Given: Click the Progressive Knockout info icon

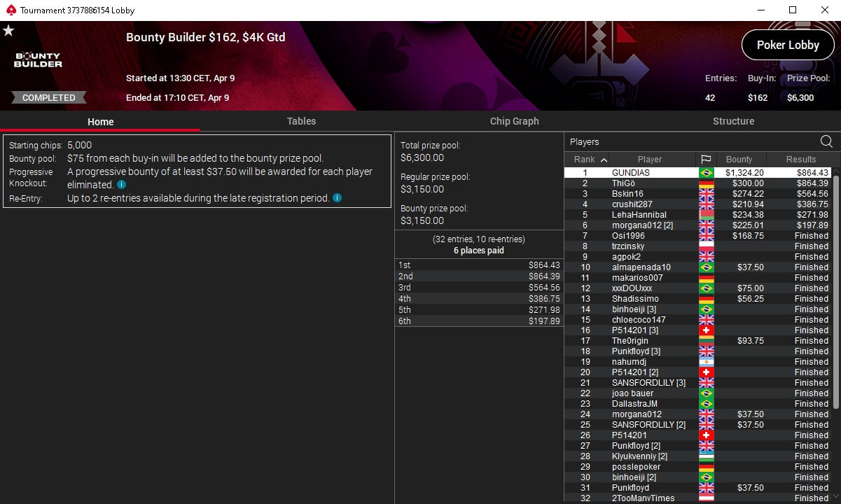Looking at the screenshot, I should click(x=121, y=185).
